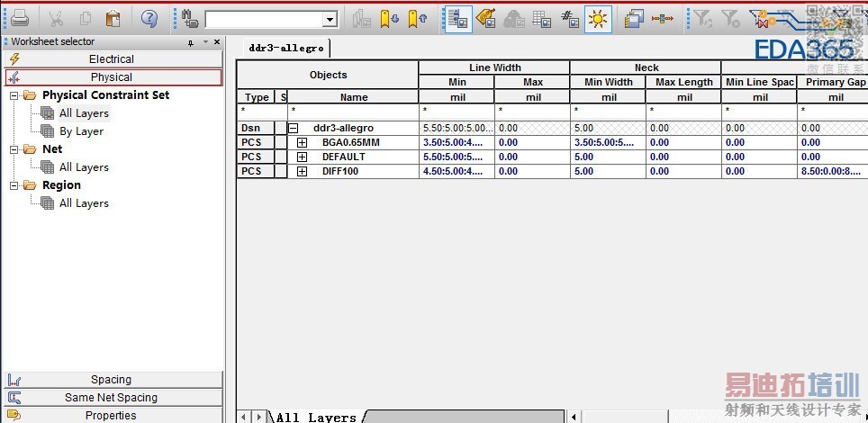Select All Layers under Physical Constraint Set

84,113
